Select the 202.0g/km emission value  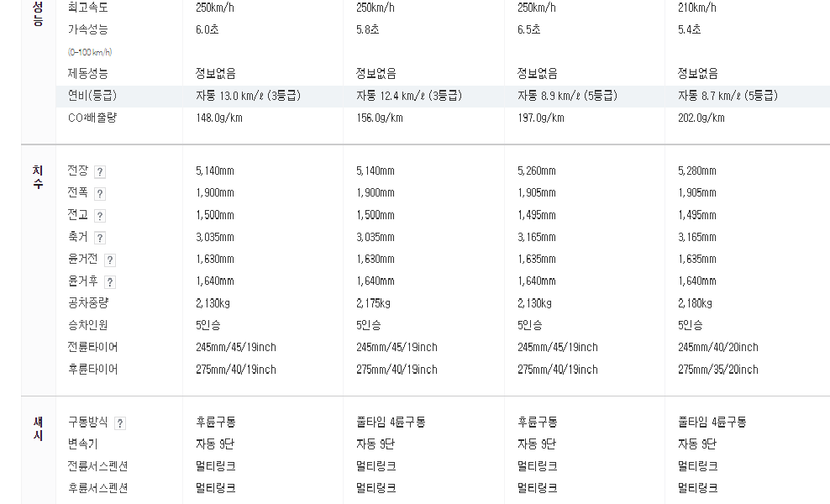click(701, 118)
